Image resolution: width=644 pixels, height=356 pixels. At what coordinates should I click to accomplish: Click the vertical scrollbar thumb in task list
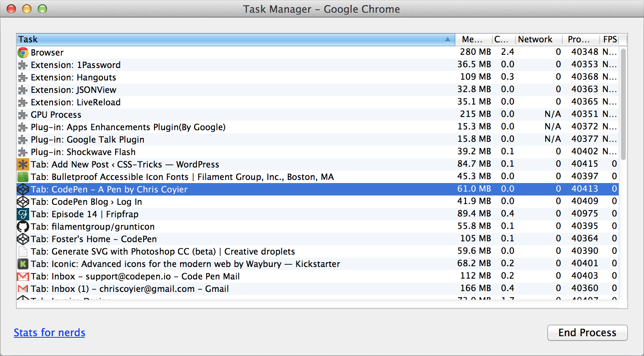[623, 104]
